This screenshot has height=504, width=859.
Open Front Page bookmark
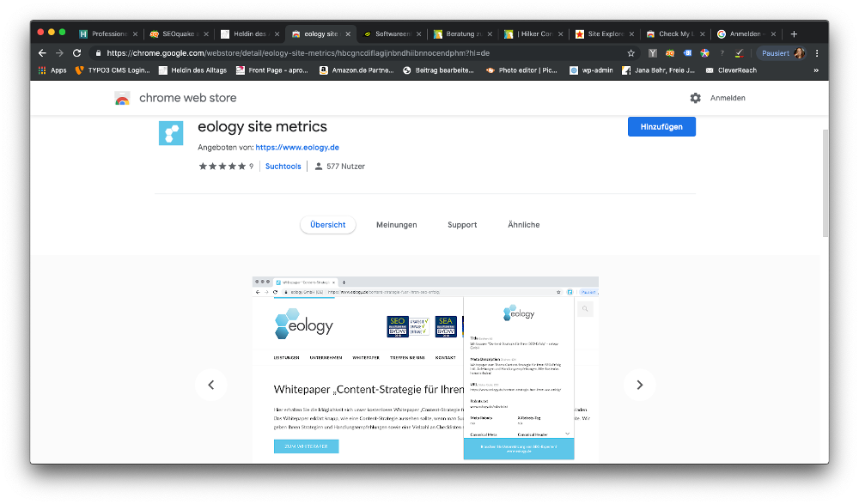click(272, 70)
